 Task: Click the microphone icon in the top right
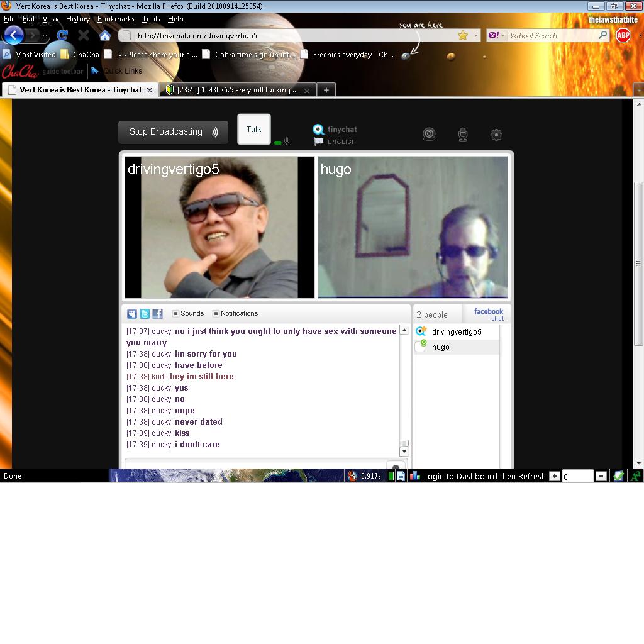point(463,134)
